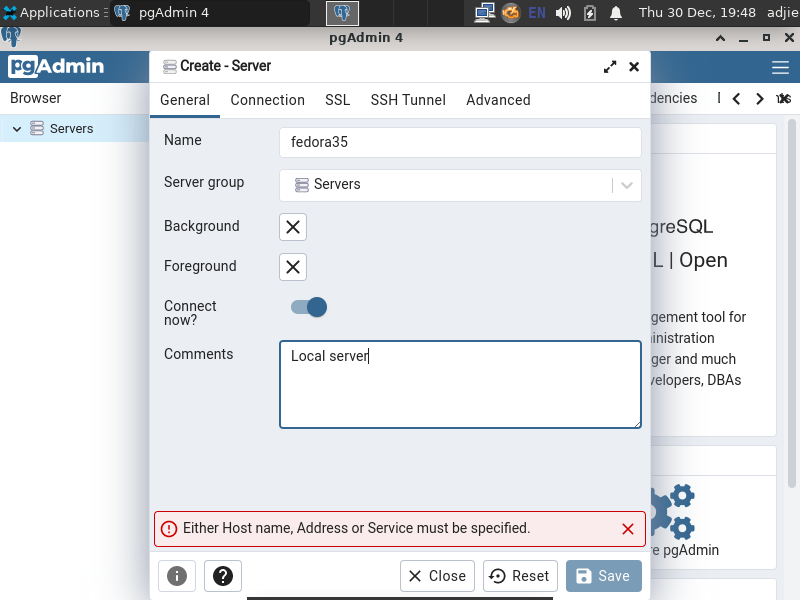
Task: Click the pgAdmin elephant workspace icon
Action: click(x=342, y=13)
